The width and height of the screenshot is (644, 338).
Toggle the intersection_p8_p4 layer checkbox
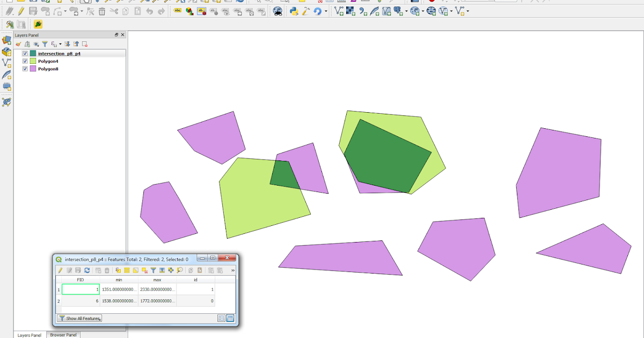25,54
